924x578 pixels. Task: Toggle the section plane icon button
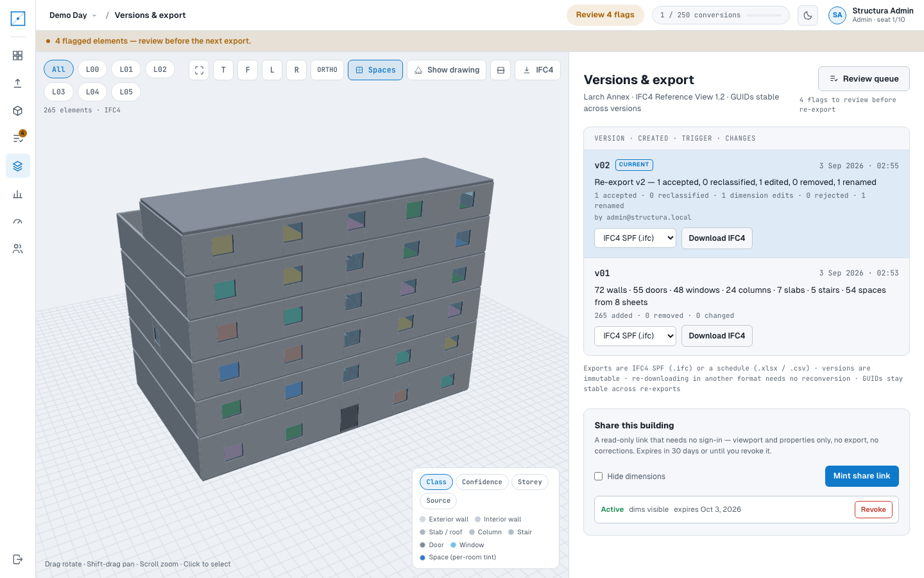(x=501, y=70)
